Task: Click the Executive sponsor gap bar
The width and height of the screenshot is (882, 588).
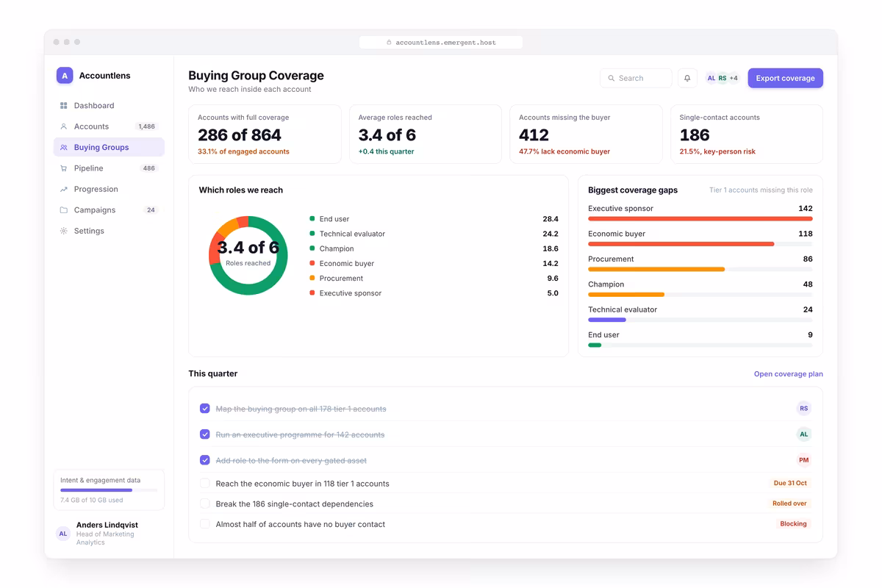Action: (700, 219)
